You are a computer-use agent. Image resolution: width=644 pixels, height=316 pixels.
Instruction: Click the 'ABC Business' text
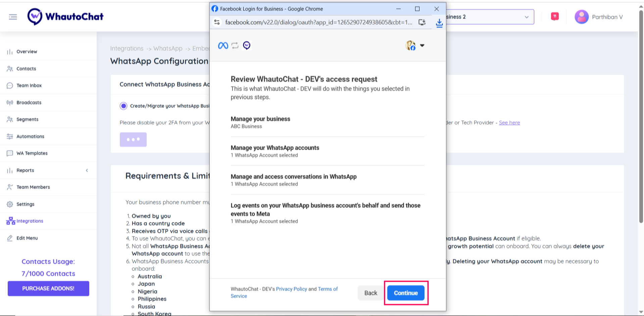pyautogui.click(x=246, y=126)
